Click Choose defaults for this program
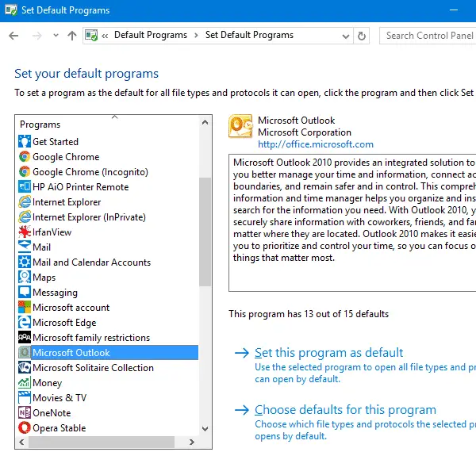Viewport: 476px width, 452px height. tap(345, 409)
